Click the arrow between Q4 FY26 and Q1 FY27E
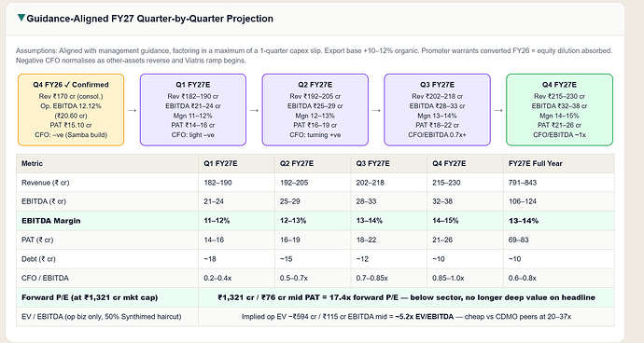The height and width of the screenshot is (343, 644). tap(132, 110)
